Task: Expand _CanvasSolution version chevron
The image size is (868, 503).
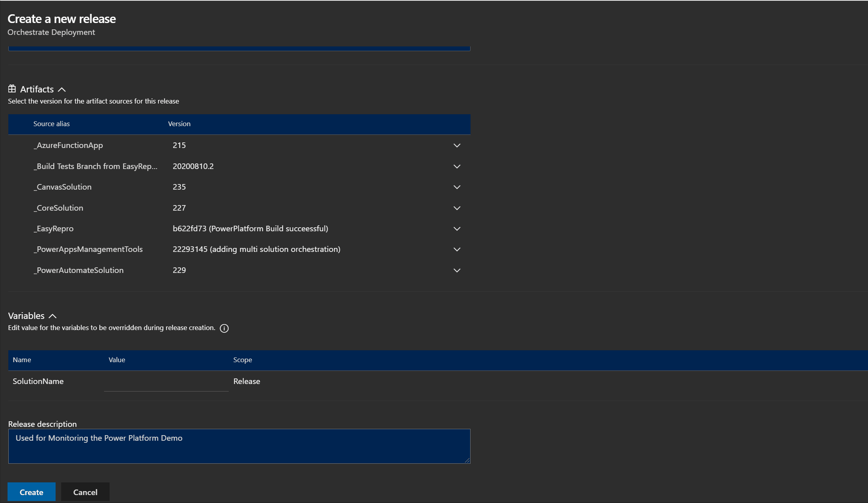Action: tap(457, 187)
